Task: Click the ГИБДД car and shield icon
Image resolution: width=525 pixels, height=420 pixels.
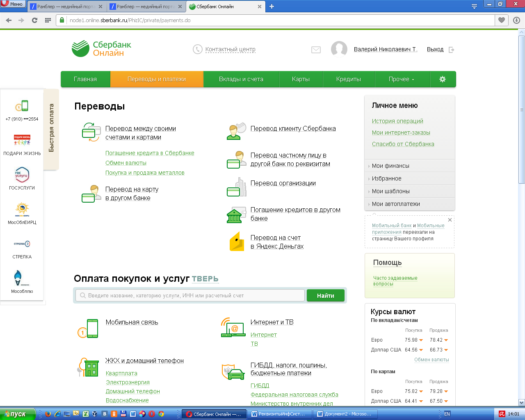Action: click(233, 372)
